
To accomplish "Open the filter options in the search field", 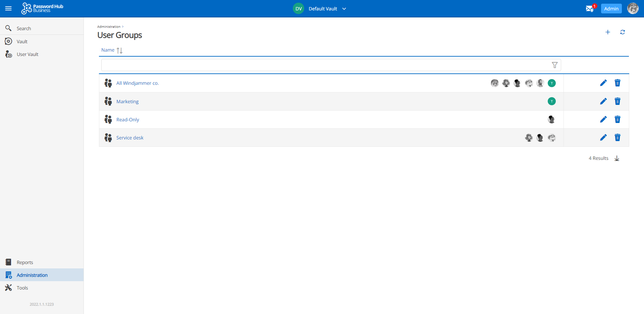I will (x=555, y=65).
